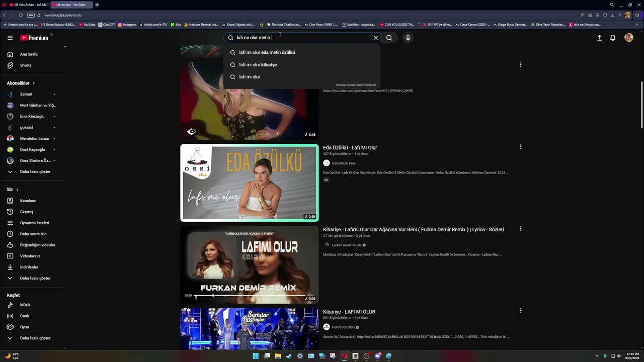Expand 'Daha fazla göster' under Keşfet
Image resolution: width=644 pixels, height=362 pixels.
click(32, 338)
